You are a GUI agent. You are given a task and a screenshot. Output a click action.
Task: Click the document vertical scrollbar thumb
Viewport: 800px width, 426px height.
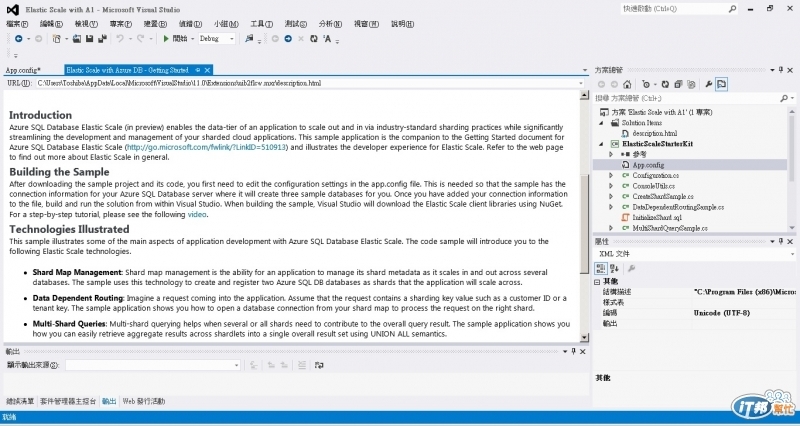pos(584,224)
